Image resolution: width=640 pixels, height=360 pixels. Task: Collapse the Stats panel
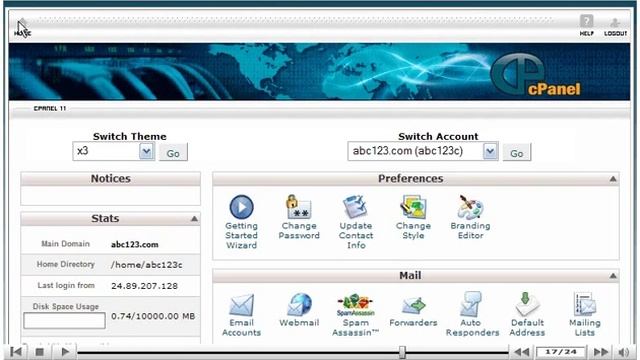pos(194,219)
